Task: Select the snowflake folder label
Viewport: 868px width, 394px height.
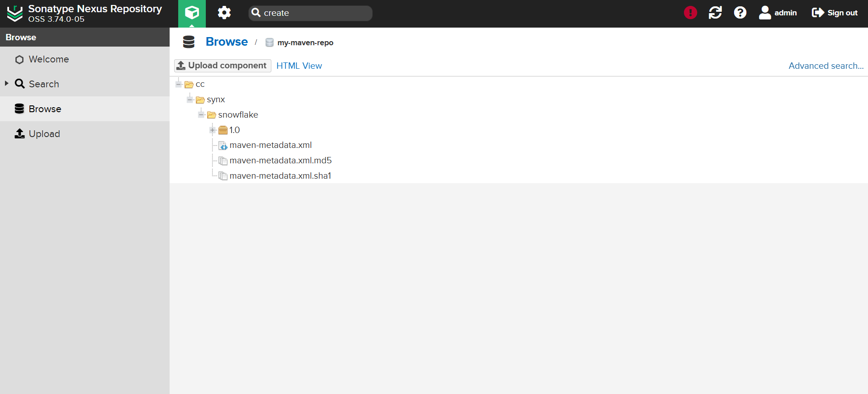Action: [238, 115]
